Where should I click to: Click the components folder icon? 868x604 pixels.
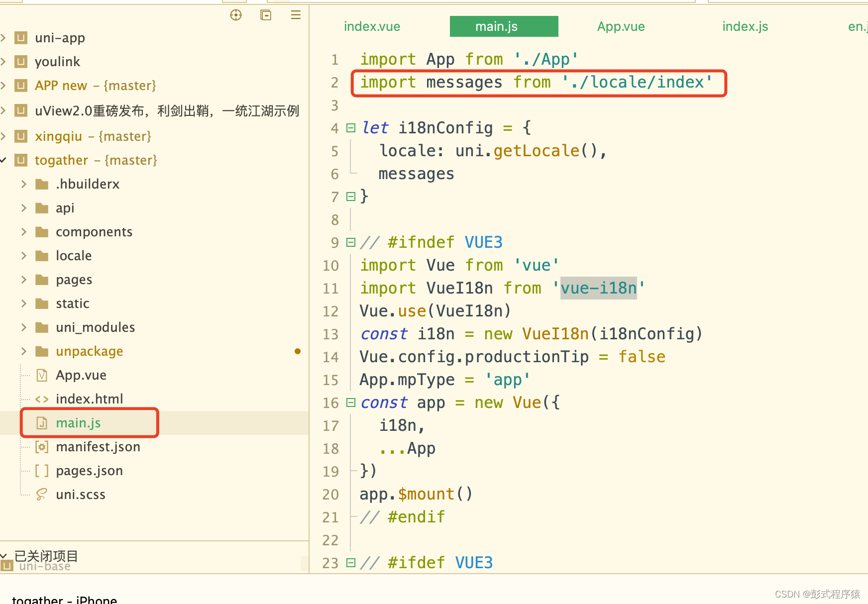[x=42, y=232]
